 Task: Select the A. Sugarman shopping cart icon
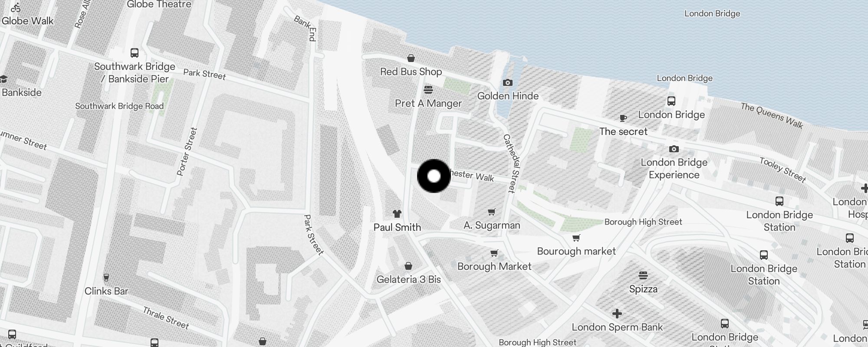[x=491, y=212]
